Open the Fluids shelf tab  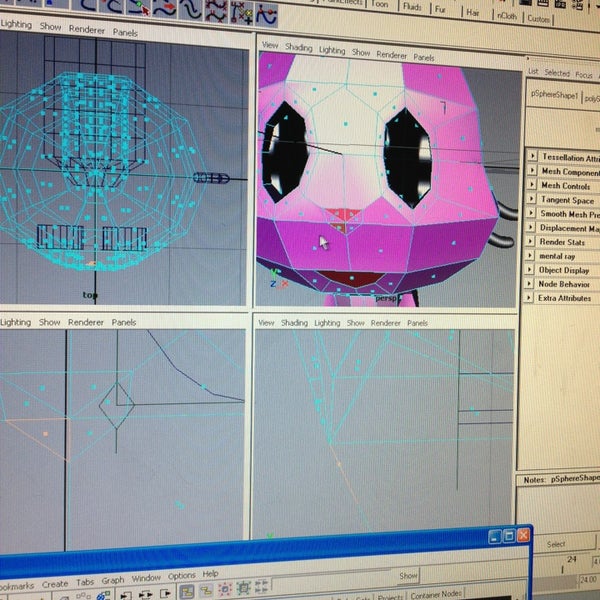pyautogui.click(x=412, y=7)
